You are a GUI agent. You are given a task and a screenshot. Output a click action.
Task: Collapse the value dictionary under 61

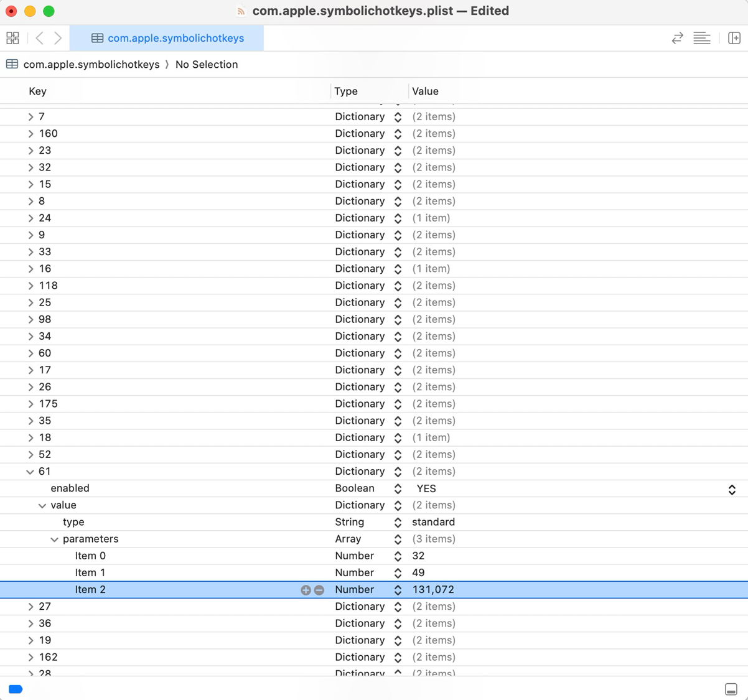[42, 505]
